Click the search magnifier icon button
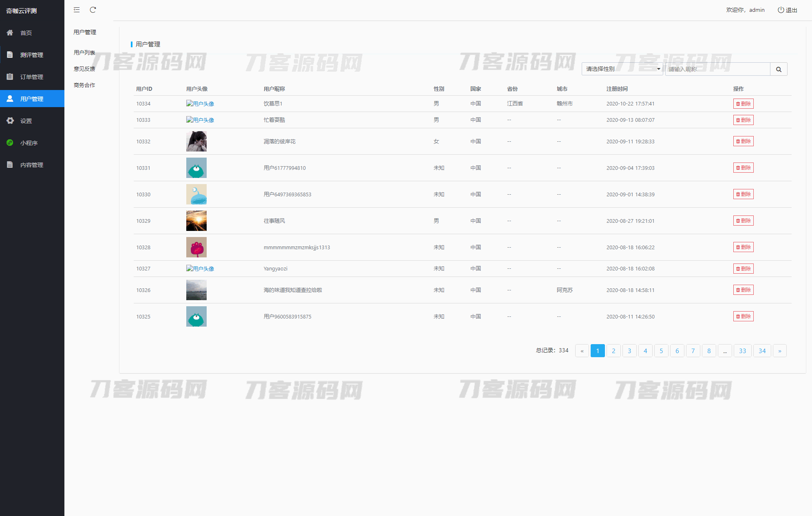The image size is (812, 516). coord(779,69)
